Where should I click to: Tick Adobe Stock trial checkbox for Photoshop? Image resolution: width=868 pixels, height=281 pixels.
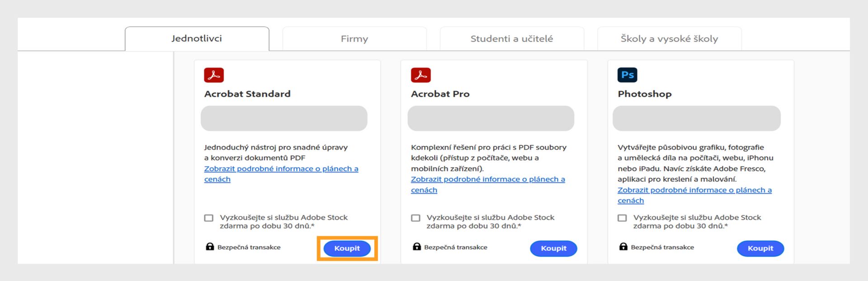(x=622, y=218)
